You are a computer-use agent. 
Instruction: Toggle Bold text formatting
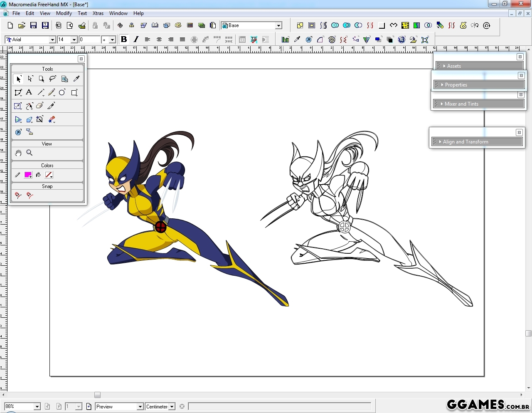123,40
